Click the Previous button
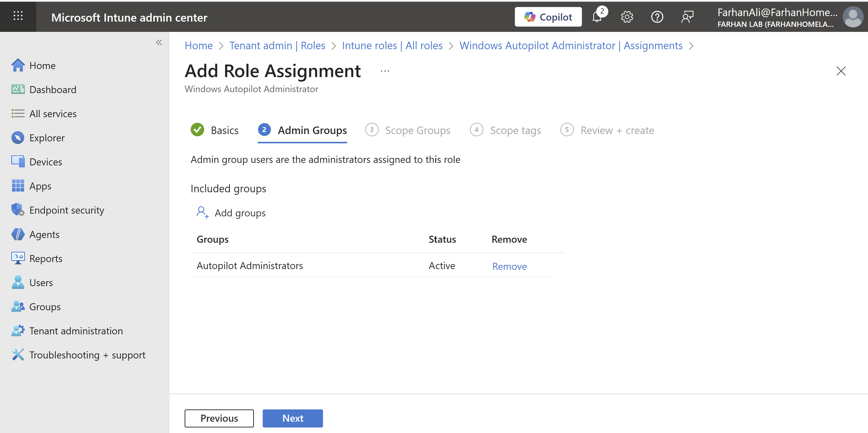Viewport: 868px width, 433px height. [219, 418]
